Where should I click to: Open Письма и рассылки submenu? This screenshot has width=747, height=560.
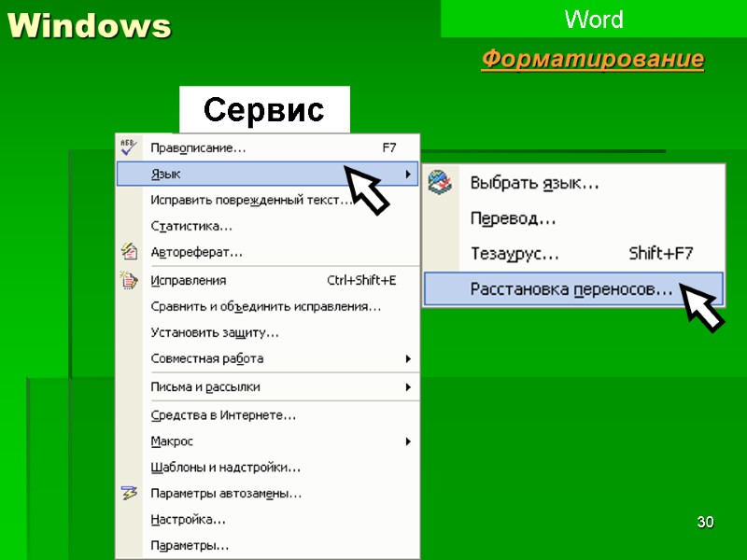pyautogui.click(x=268, y=386)
